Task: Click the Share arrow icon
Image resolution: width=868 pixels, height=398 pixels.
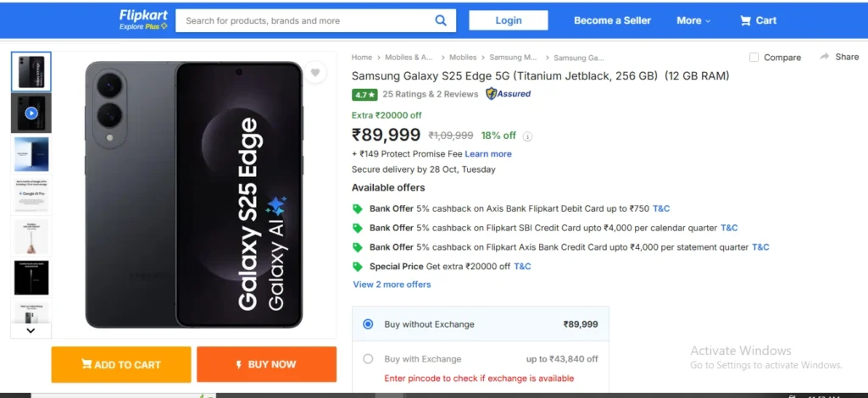Action: [825, 57]
